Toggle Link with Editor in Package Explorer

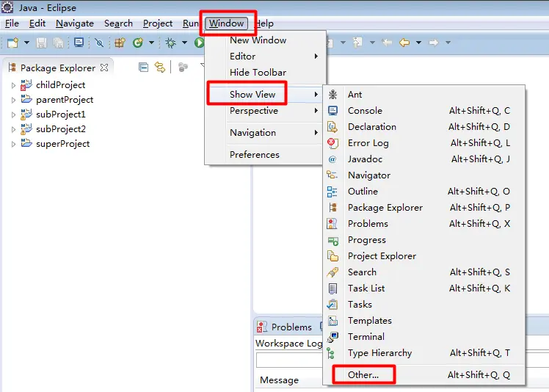(x=160, y=67)
